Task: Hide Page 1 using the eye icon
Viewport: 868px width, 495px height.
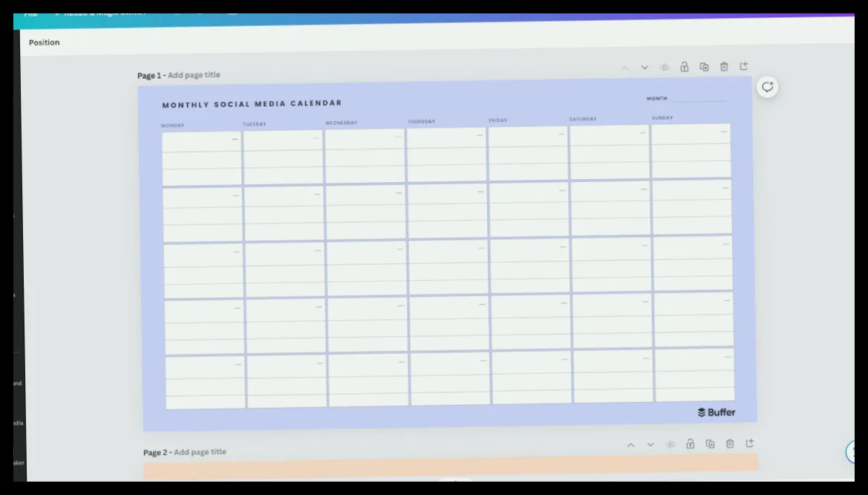Action: (x=665, y=68)
